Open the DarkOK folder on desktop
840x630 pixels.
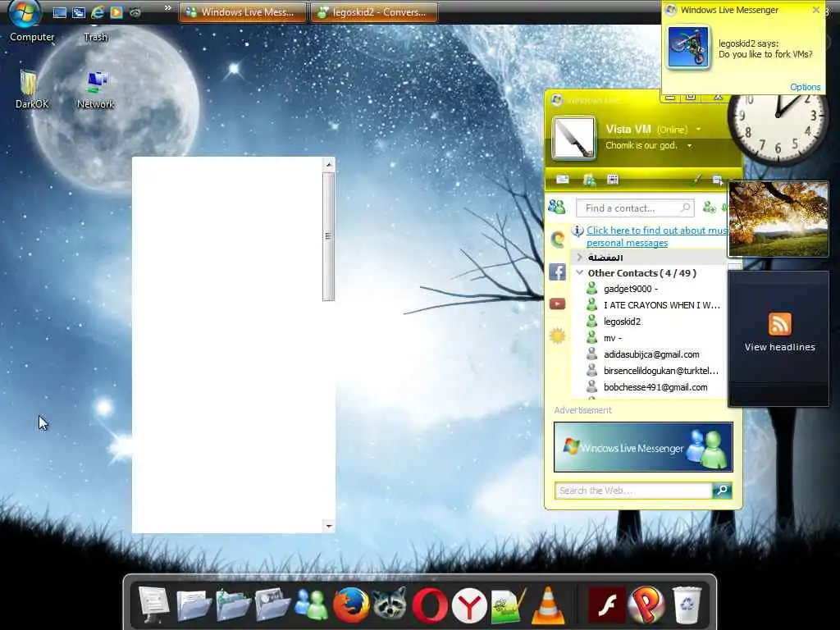click(x=31, y=89)
